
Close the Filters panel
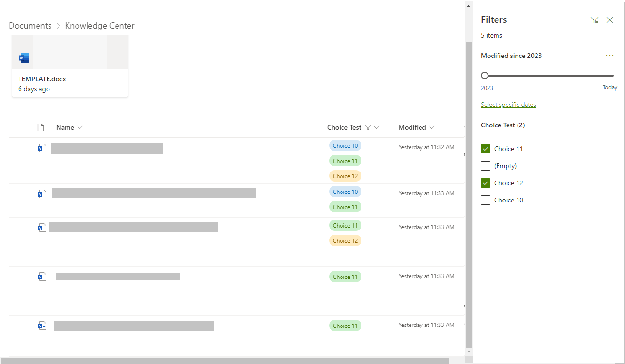pyautogui.click(x=610, y=20)
